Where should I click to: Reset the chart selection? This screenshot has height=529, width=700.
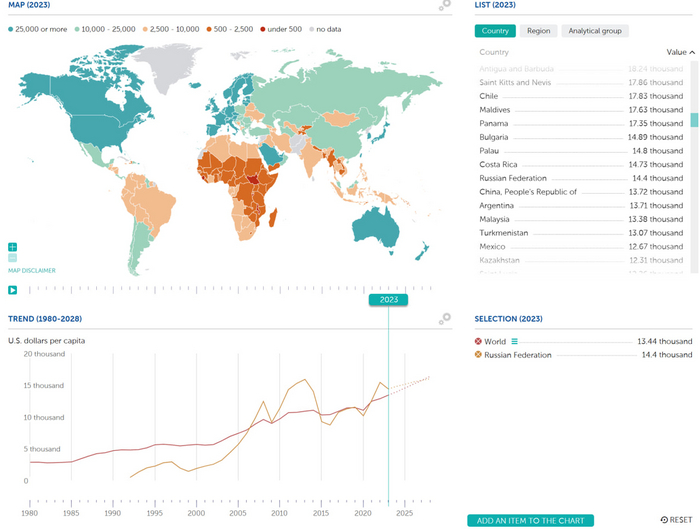(676, 520)
